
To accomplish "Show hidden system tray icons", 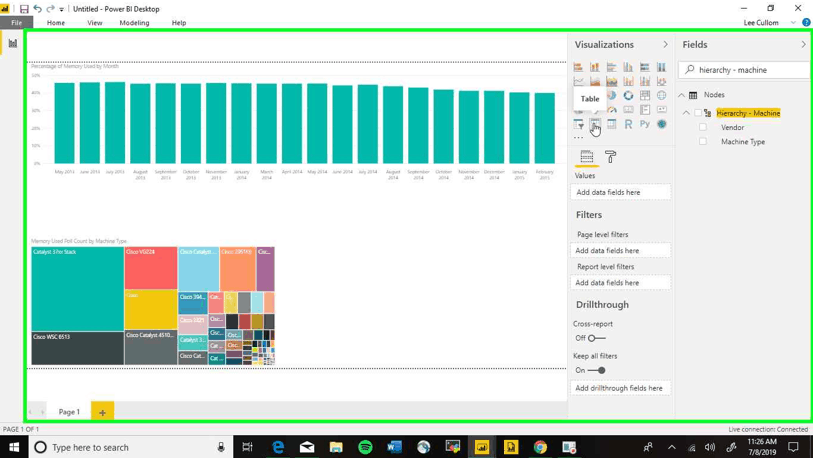I will click(x=672, y=447).
